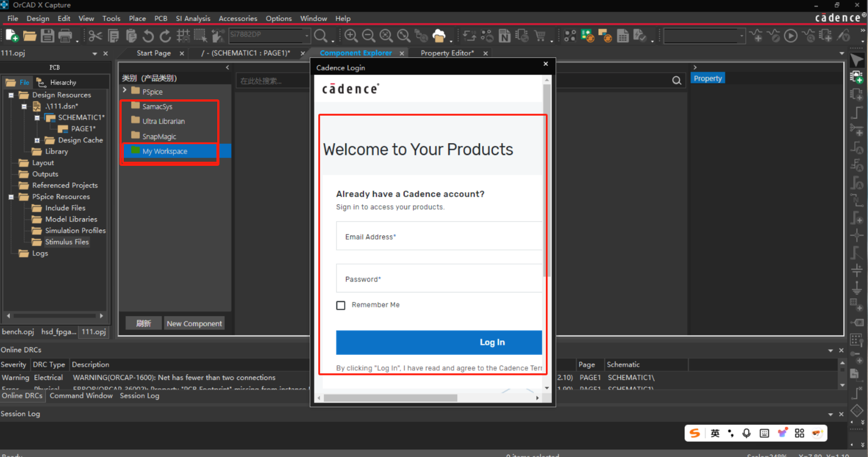Click the login dialog horizontal scrollbar
The height and width of the screenshot is (457, 868).
tap(390, 398)
